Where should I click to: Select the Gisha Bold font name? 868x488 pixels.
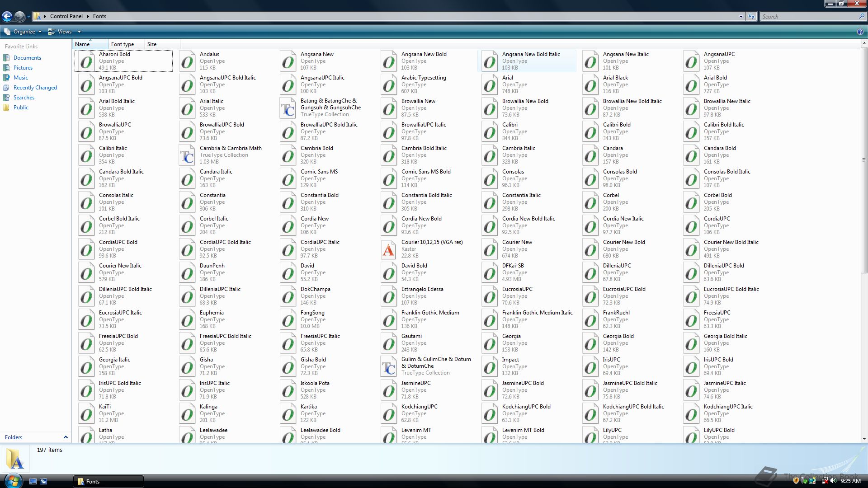[x=313, y=360]
